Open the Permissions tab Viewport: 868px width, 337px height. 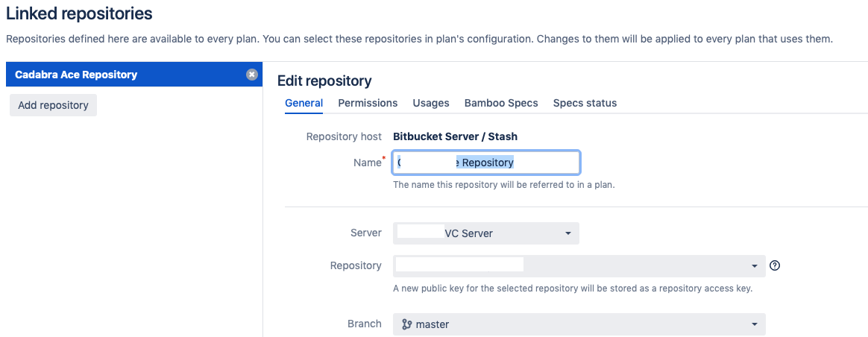[x=368, y=103]
